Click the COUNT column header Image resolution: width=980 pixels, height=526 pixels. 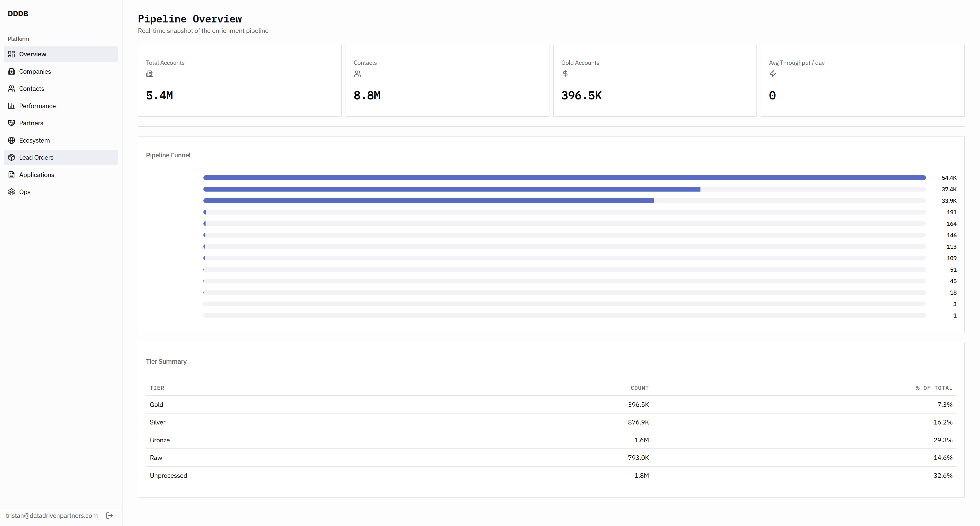coord(639,388)
